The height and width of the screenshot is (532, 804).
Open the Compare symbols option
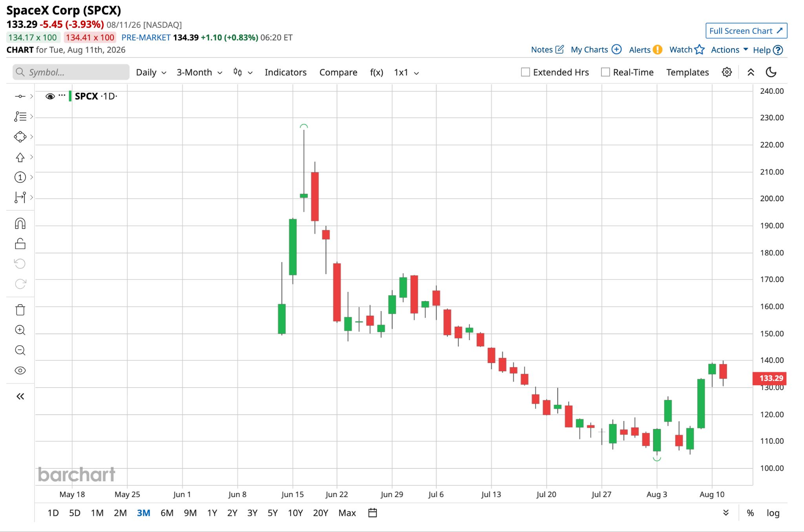point(338,72)
